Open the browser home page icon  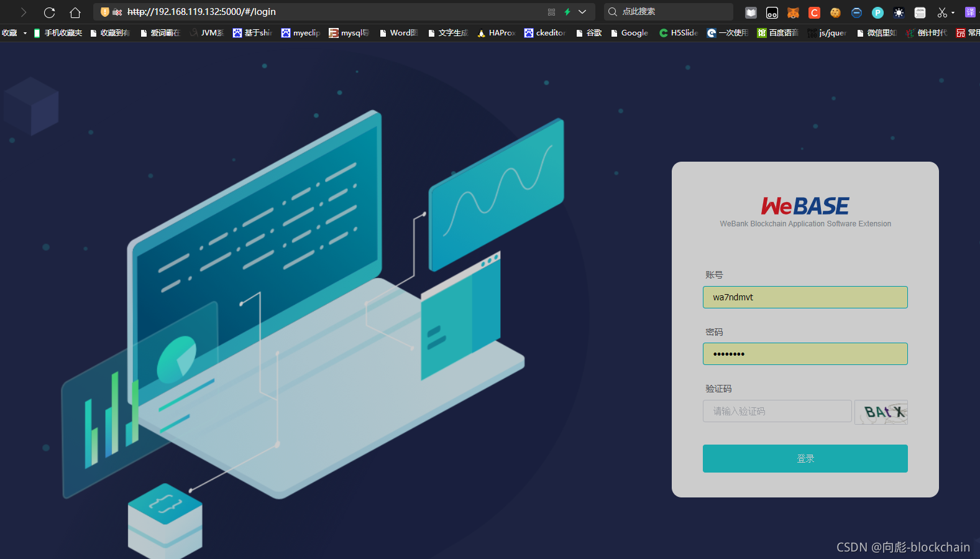pyautogui.click(x=75, y=12)
